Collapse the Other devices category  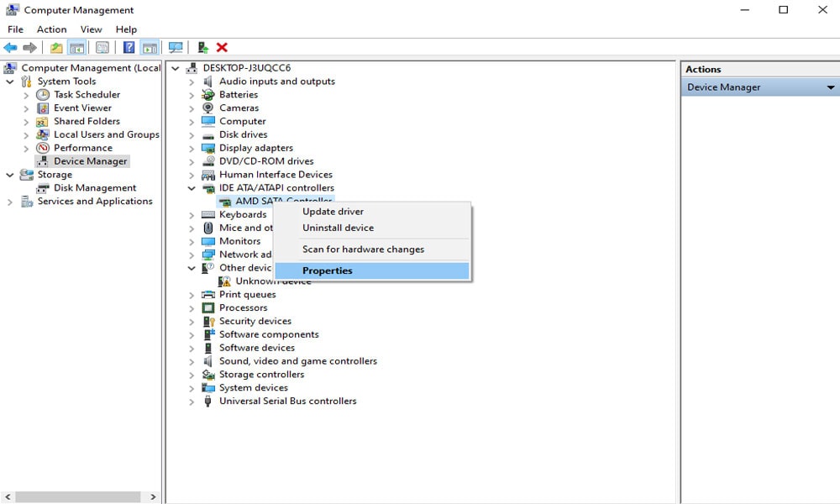tap(192, 268)
